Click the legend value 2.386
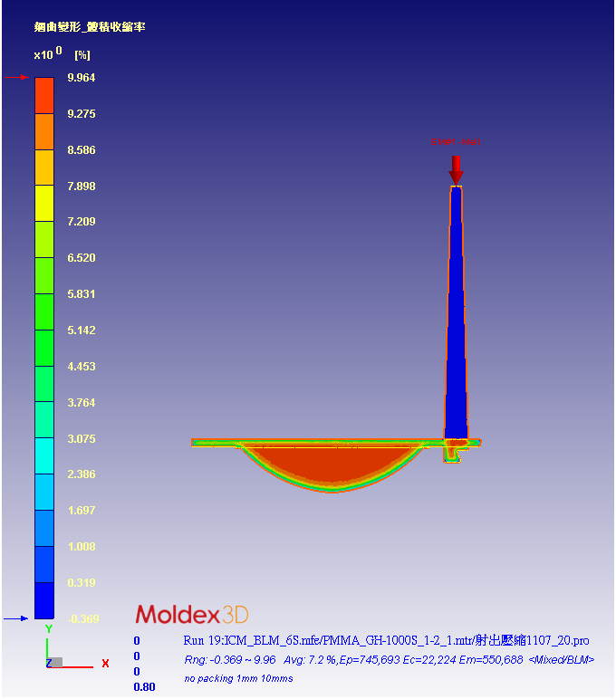Viewport: 616px width, 699px height. [x=82, y=474]
